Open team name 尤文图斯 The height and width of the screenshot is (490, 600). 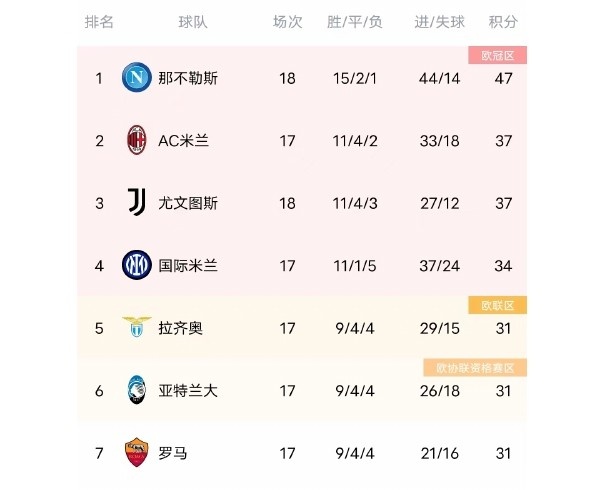[188, 203]
